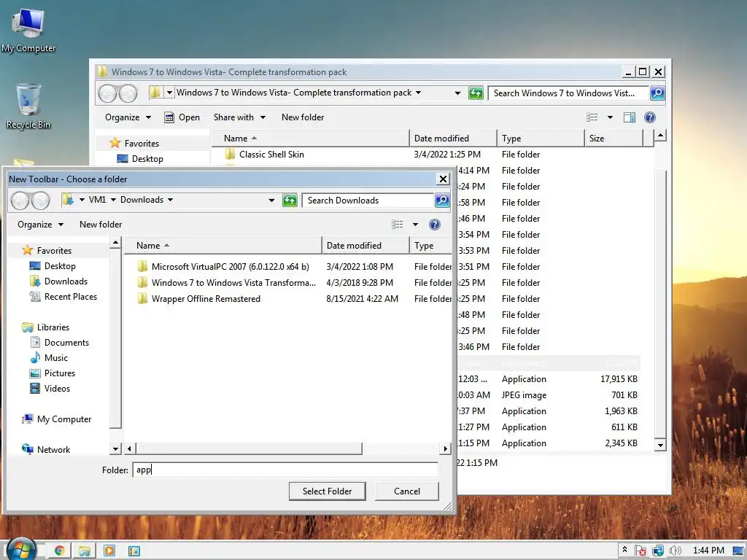
Task: Click search magnifier in Explorer window
Action: (657, 93)
